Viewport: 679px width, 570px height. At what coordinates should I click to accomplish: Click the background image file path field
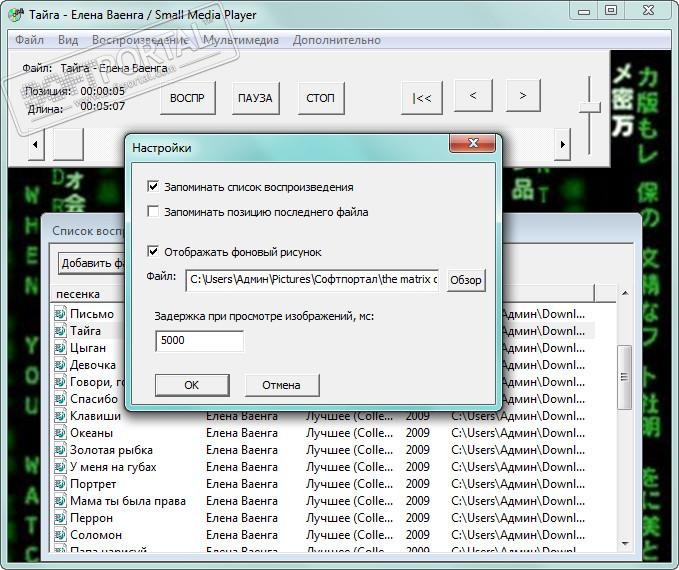tap(312, 280)
